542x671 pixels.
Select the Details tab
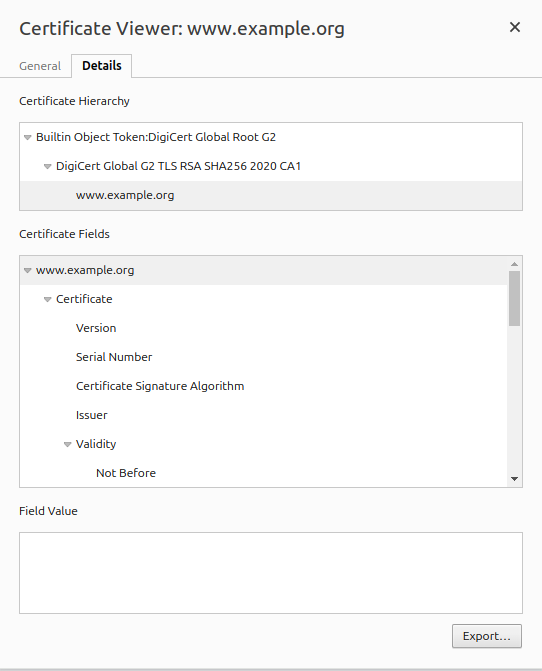pyautogui.click(x=102, y=65)
